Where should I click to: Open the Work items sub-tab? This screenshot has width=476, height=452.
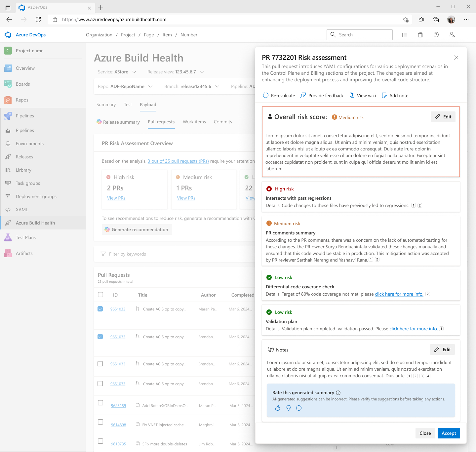[x=194, y=122]
